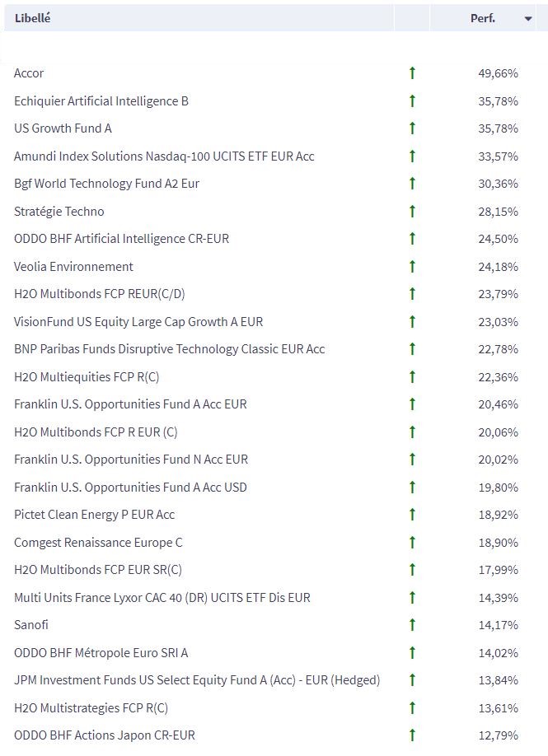Viewport: 548px width, 756px height.
Task: Click the 14,17% performance value for Sanofi
Action: pyautogui.click(x=498, y=625)
